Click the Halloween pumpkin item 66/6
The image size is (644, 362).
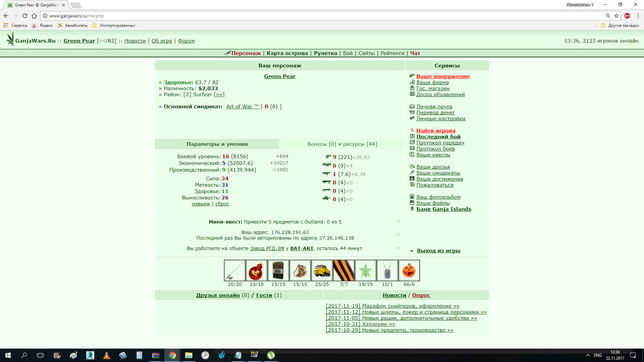pyautogui.click(x=409, y=271)
